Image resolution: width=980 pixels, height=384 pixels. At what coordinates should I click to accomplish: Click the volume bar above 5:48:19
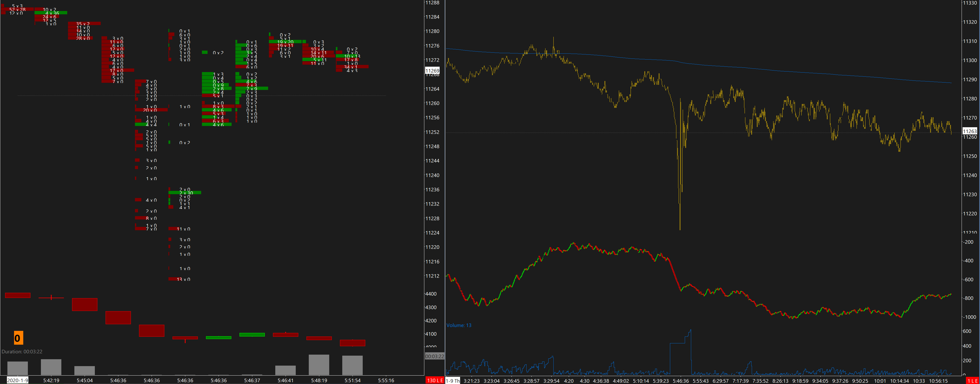[319, 365]
